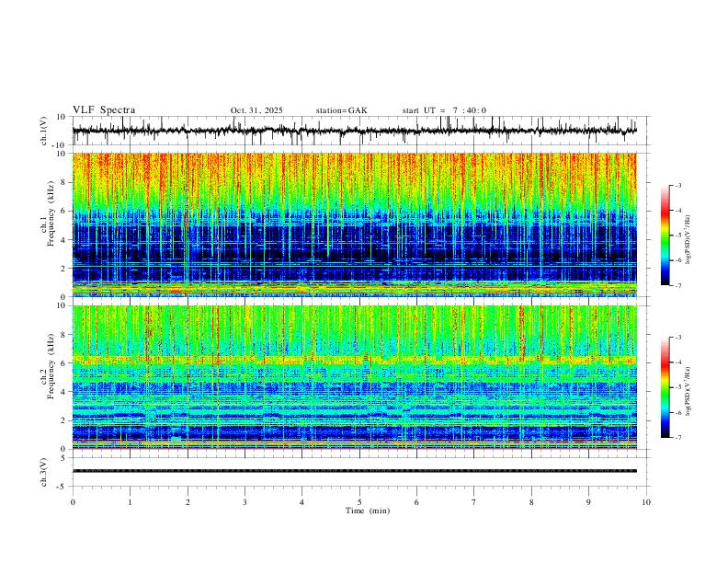Viewport: 728px width, 563px height.
Task: Click the log(PSD) label beside ch.1 colorbar
Action: pos(688,240)
